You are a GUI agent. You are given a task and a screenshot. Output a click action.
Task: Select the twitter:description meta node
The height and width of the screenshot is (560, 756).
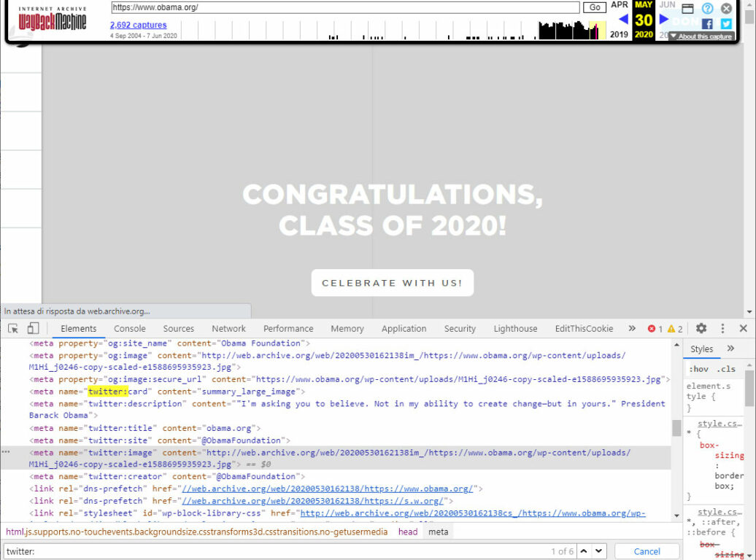[347, 409]
